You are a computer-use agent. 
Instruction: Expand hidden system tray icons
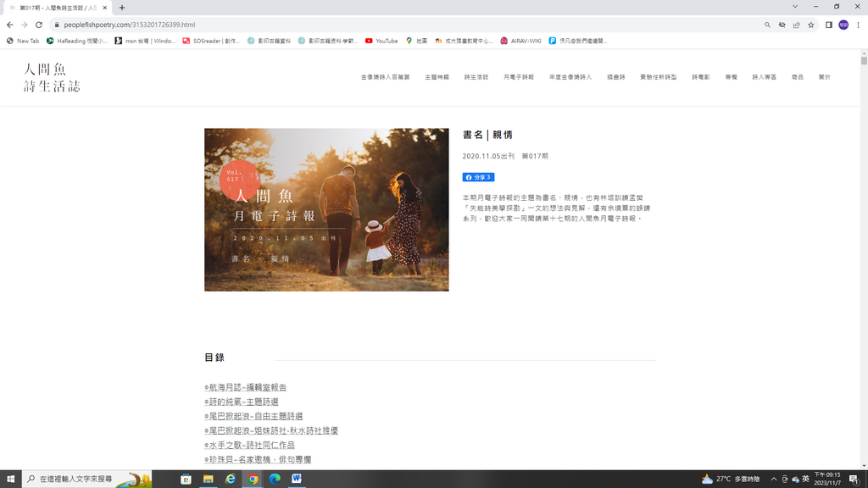pyautogui.click(x=773, y=480)
